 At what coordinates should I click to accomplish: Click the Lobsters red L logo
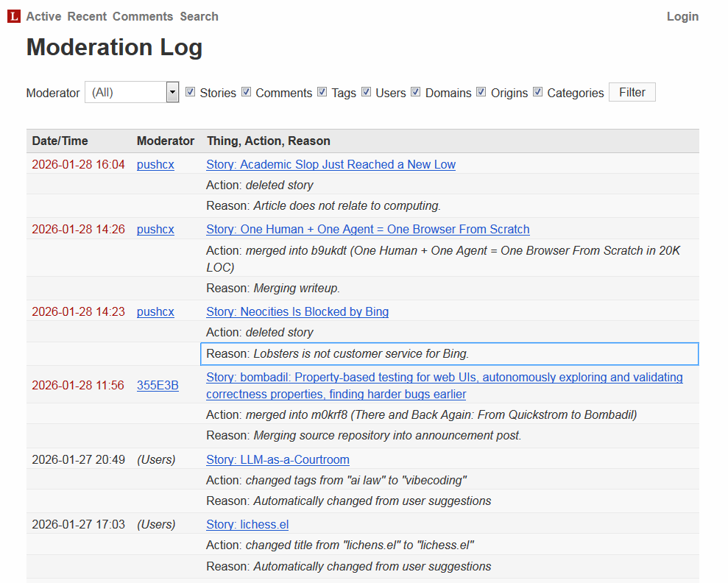(14, 16)
